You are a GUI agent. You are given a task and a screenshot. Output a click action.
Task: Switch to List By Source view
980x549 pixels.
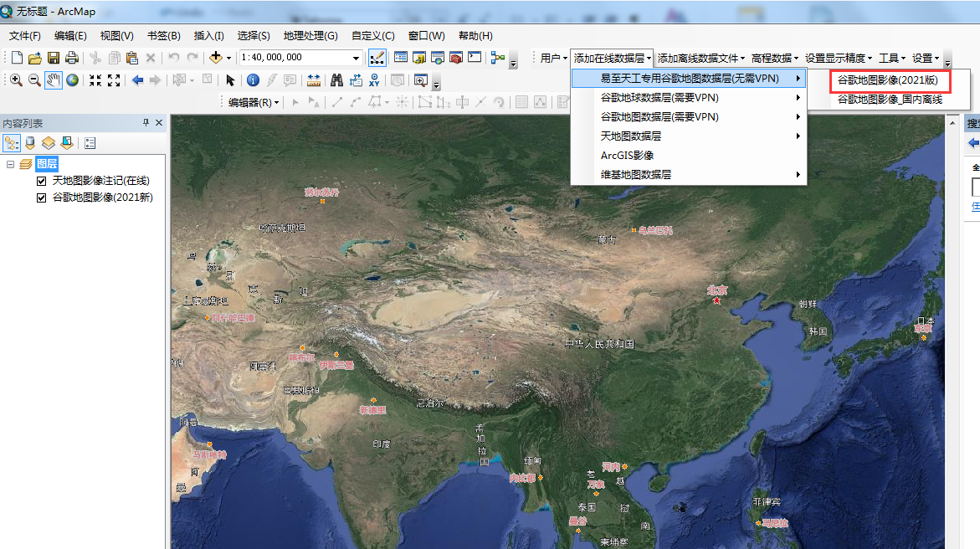[31, 143]
